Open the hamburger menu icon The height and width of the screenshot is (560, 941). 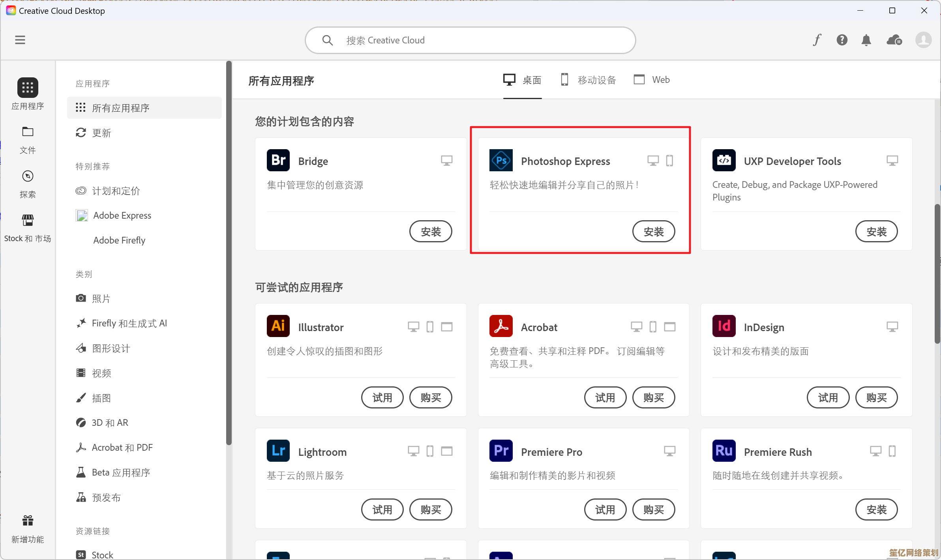click(20, 40)
